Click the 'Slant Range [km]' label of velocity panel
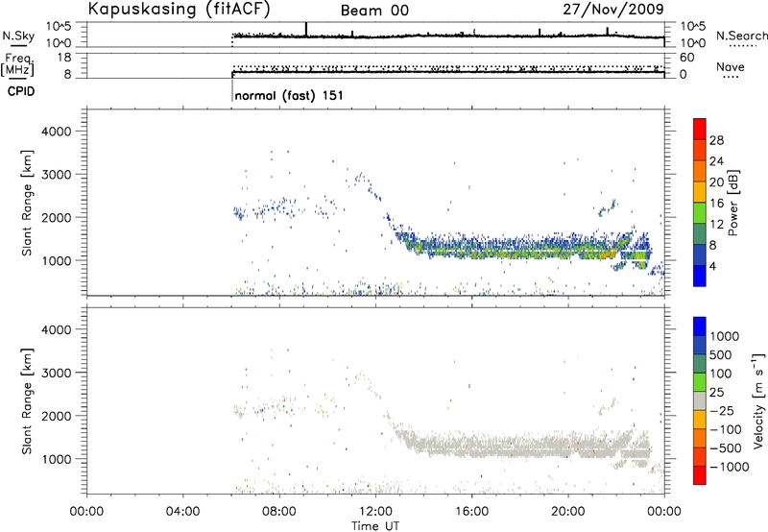Image resolution: width=768 pixels, height=532 pixels. click(27, 401)
